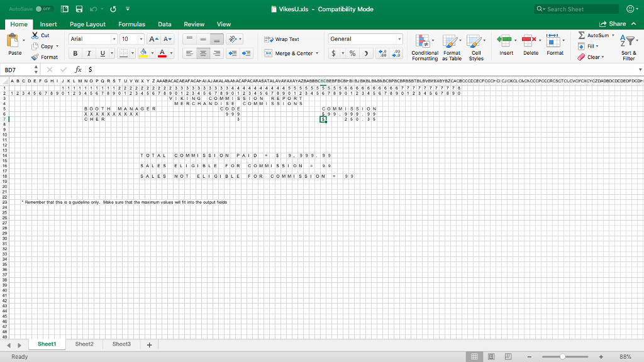
Task: Click the Copy icon
Action: coord(35,47)
